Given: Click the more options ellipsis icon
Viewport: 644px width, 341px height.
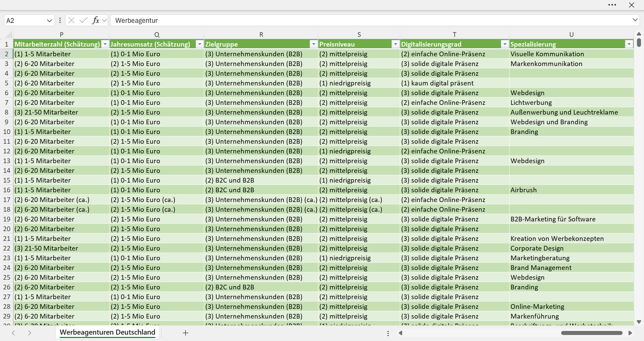Looking at the screenshot, I should [612, 5].
